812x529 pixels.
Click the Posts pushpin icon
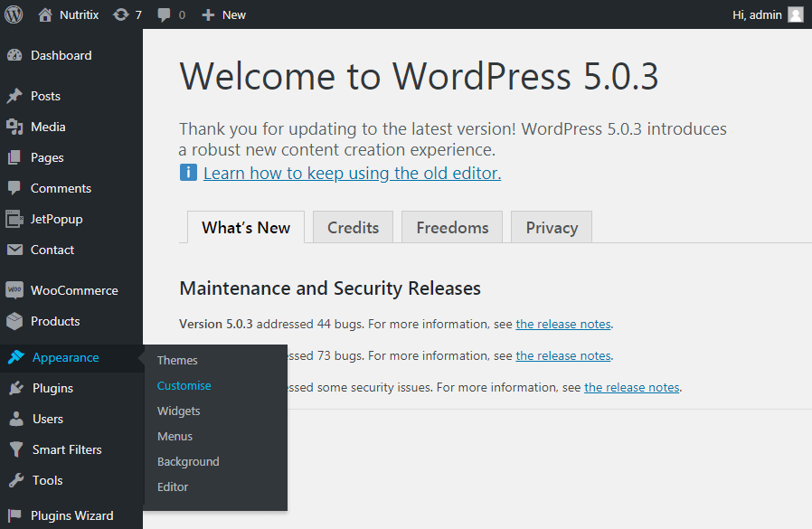pos(14,96)
